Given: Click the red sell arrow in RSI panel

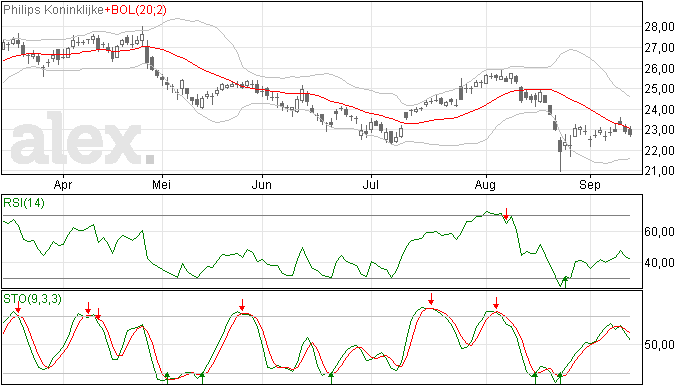Looking at the screenshot, I should coord(506,214).
